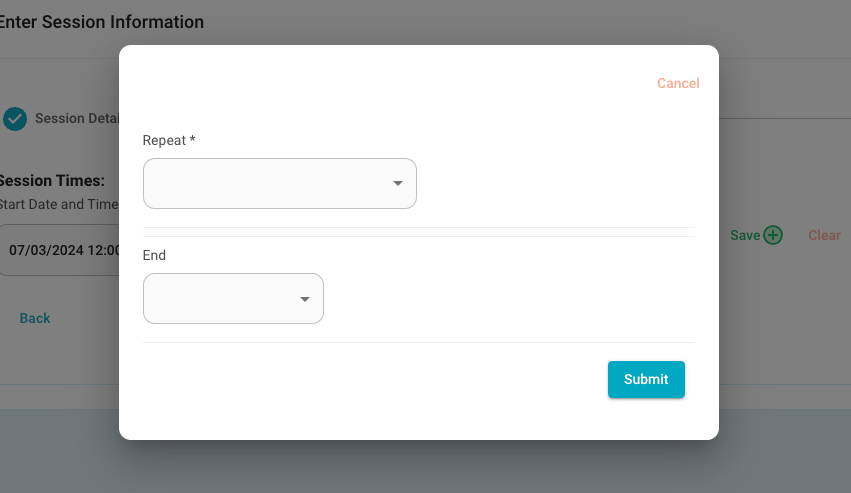This screenshot has width=851, height=493.
Task: Click the arrow in the Repeat combo box
Action: pos(398,184)
